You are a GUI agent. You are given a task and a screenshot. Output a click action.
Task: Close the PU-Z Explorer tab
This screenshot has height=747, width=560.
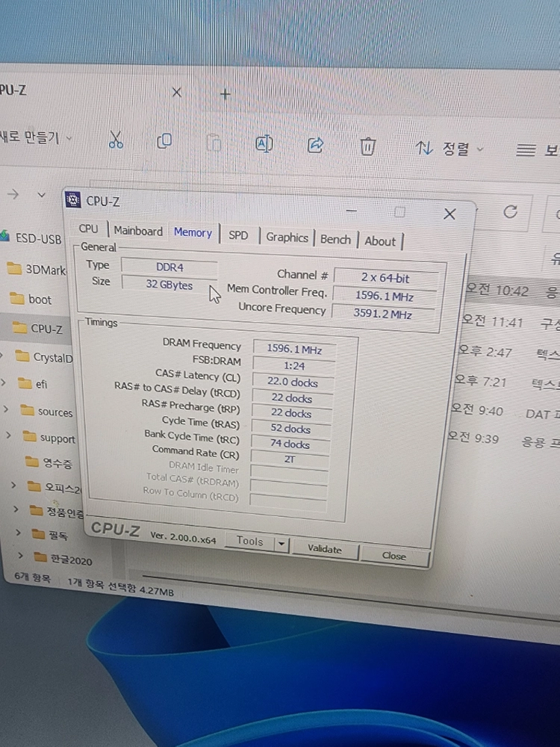177,92
